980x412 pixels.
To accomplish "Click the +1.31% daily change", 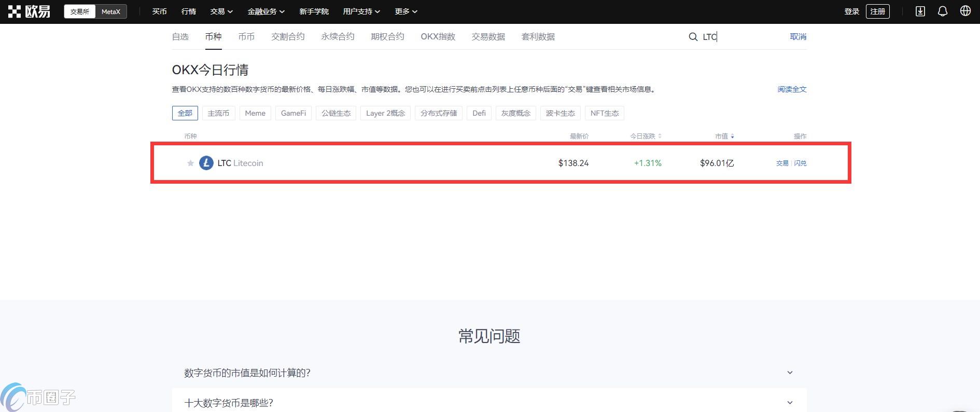I will 648,163.
